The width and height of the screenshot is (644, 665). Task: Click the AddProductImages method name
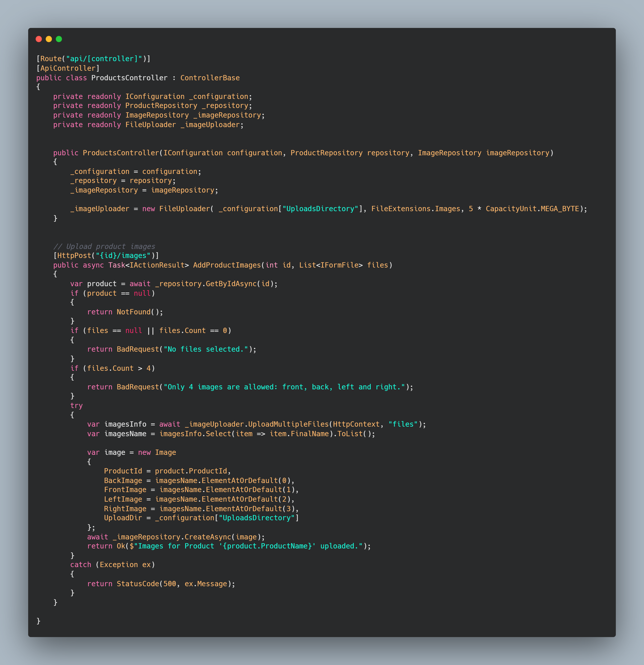227,265
